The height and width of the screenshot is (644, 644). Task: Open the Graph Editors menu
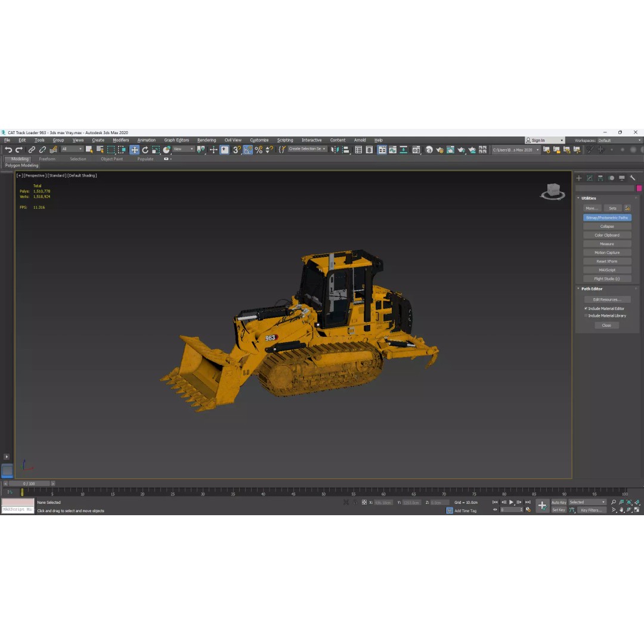pos(177,141)
